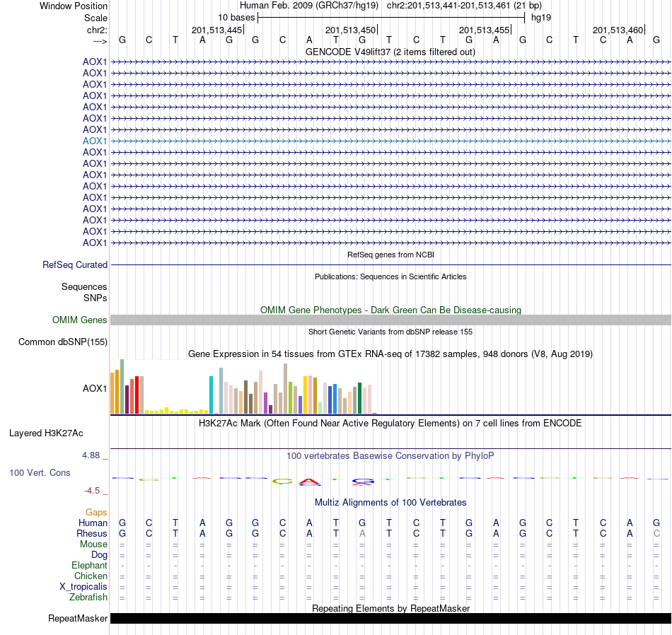672x635 pixels.
Task: Click the Human alignment row label
Action: [93, 523]
